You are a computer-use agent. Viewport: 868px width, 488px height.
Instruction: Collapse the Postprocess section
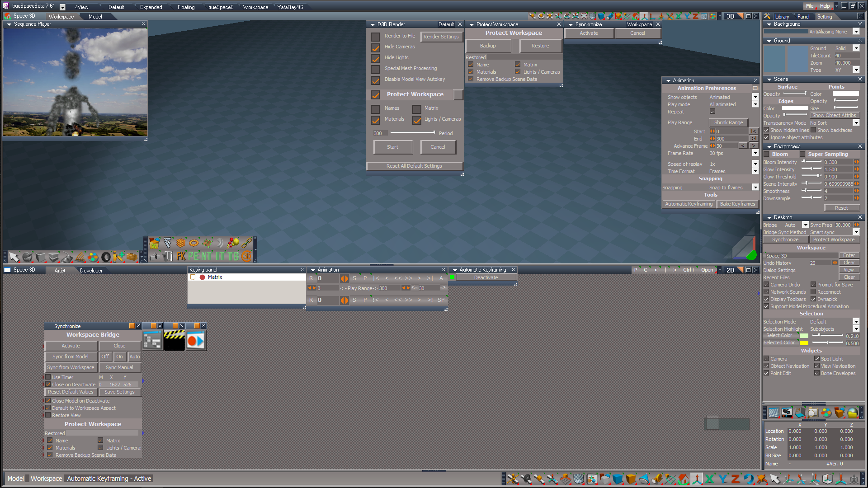point(769,147)
